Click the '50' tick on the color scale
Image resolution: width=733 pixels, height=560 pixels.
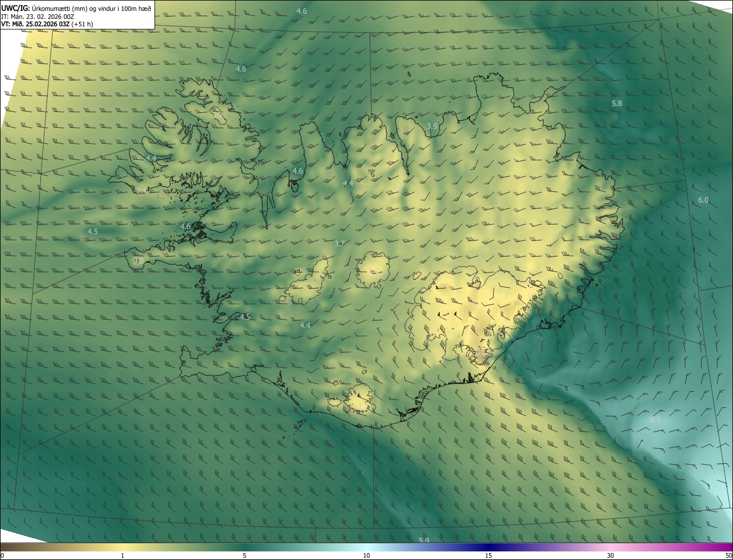pos(728,555)
